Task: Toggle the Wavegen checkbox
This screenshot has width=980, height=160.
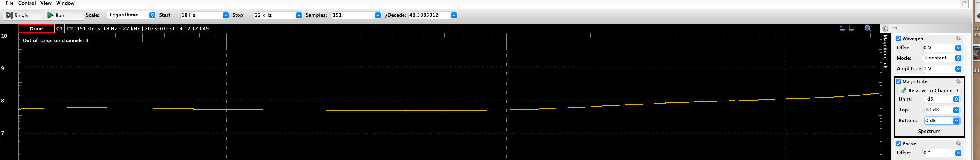Action: pos(898,39)
